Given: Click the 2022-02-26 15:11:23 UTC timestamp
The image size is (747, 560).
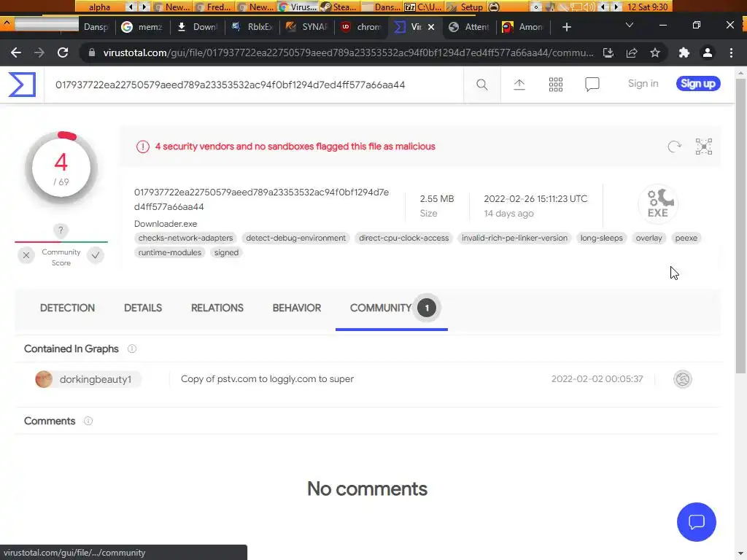Looking at the screenshot, I should pos(535,199).
